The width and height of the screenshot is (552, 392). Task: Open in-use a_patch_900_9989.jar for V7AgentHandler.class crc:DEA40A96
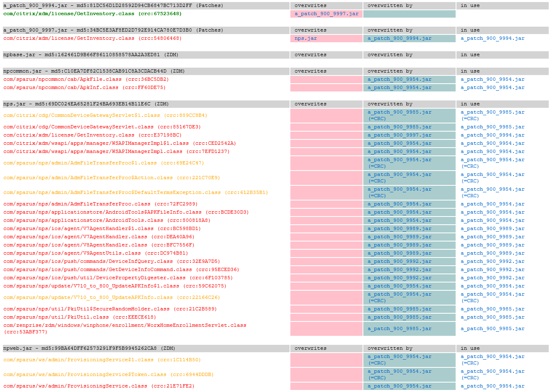493,237
